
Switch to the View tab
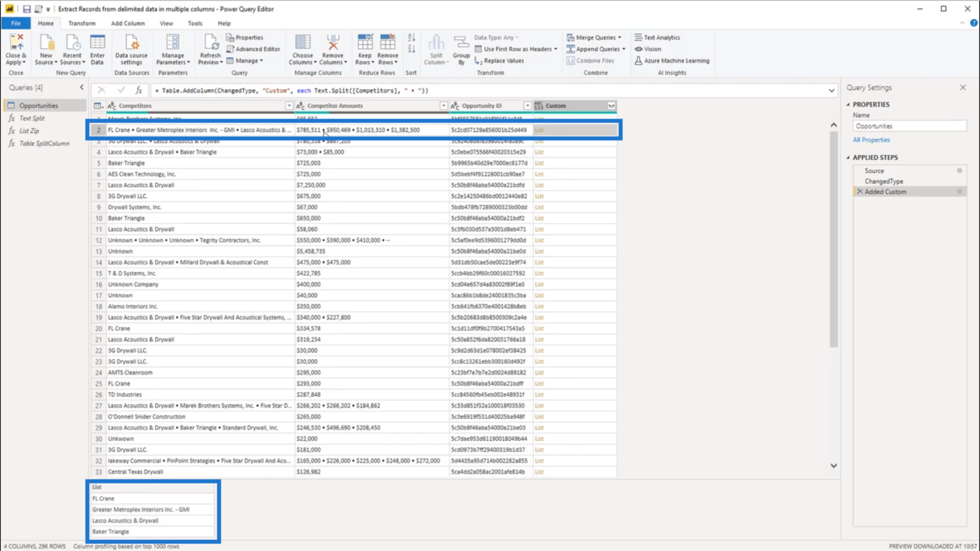(x=166, y=23)
